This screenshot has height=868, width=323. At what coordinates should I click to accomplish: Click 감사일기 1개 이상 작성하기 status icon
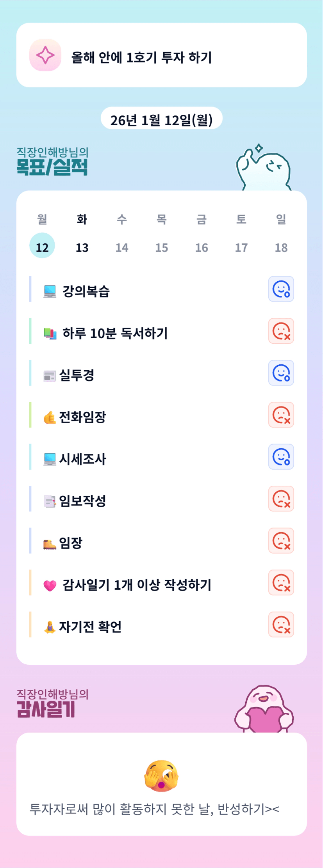tap(281, 582)
